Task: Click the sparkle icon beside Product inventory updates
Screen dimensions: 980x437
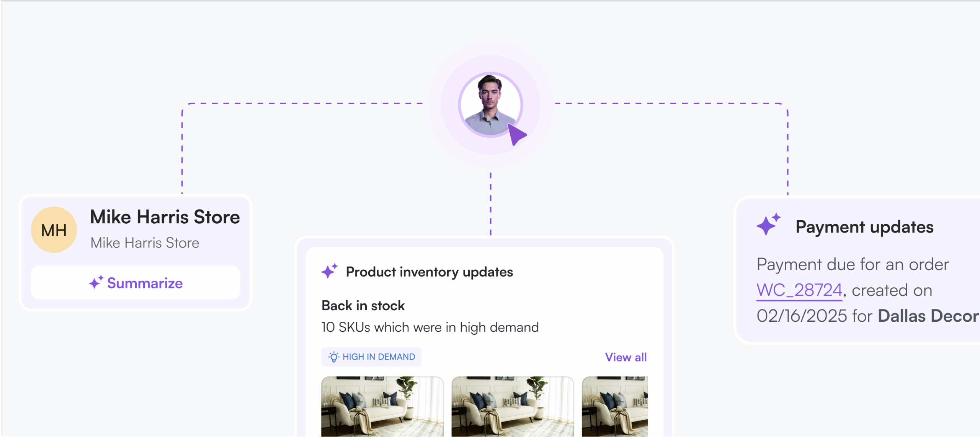Action: pyautogui.click(x=329, y=271)
